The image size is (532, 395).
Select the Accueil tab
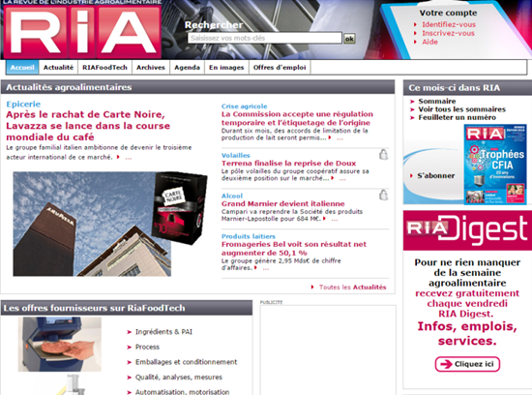(22, 67)
